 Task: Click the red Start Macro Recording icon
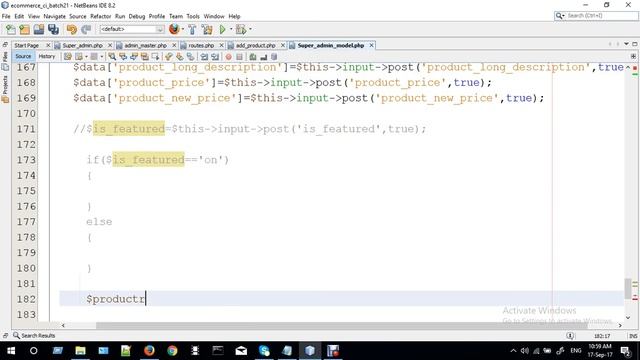pos(229,57)
